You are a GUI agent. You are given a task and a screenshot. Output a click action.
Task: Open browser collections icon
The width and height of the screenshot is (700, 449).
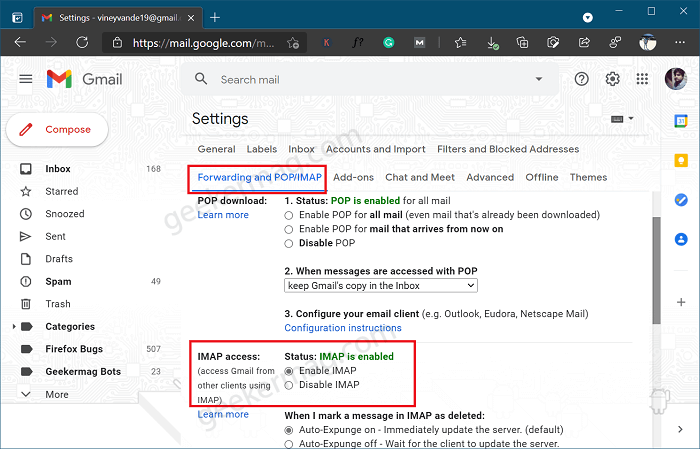pos(522,42)
